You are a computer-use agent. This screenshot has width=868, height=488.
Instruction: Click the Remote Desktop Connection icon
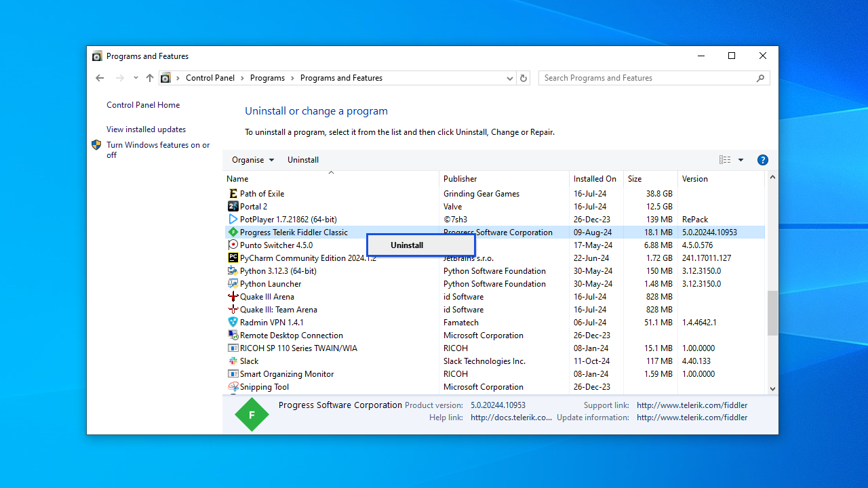click(233, 335)
